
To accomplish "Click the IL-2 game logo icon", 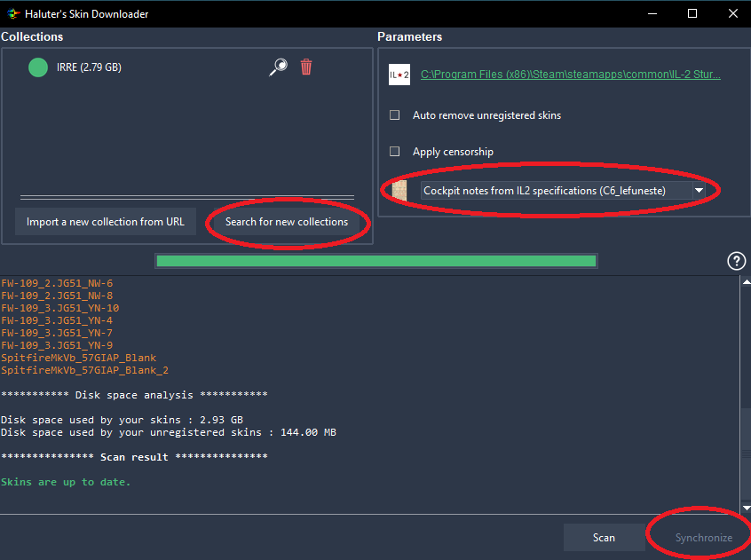I will click(399, 75).
